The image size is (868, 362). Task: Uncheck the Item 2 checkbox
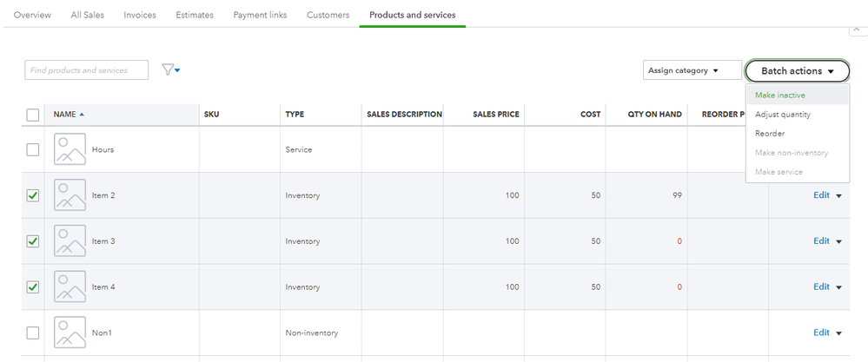tap(33, 196)
